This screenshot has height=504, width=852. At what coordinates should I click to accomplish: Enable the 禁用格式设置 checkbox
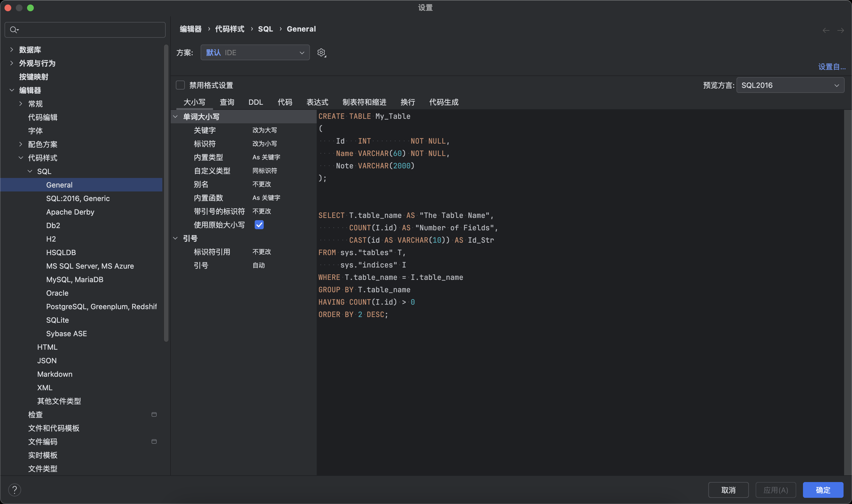pyautogui.click(x=180, y=85)
